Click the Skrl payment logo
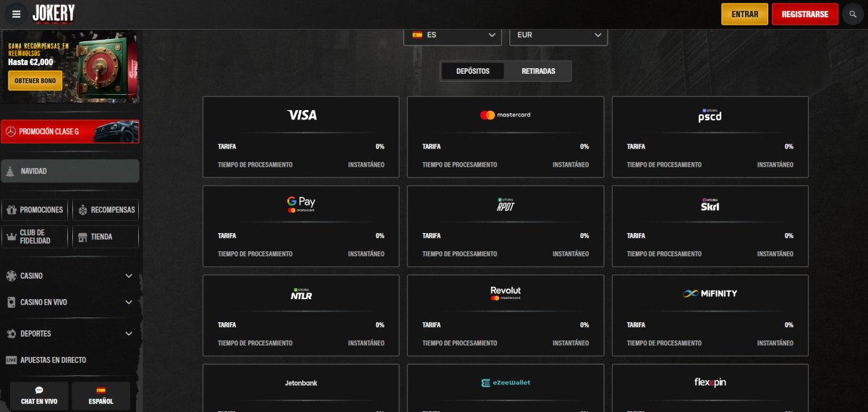The width and height of the screenshot is (868, 412). pyautogui.click(x=710, y=205)
